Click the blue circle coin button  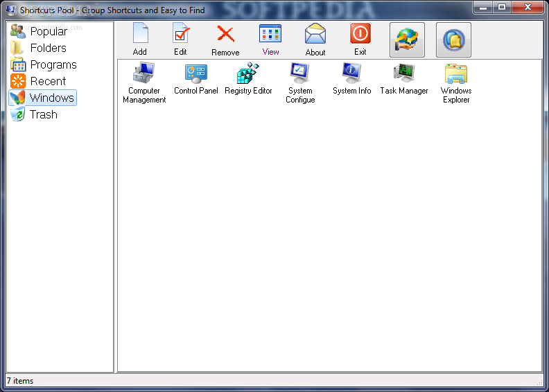[453, 40]
